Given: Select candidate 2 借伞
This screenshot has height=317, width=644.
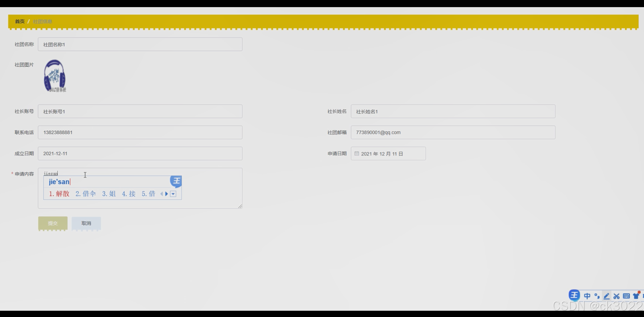Looking at the screenshot, I should (x=86, y=194).
